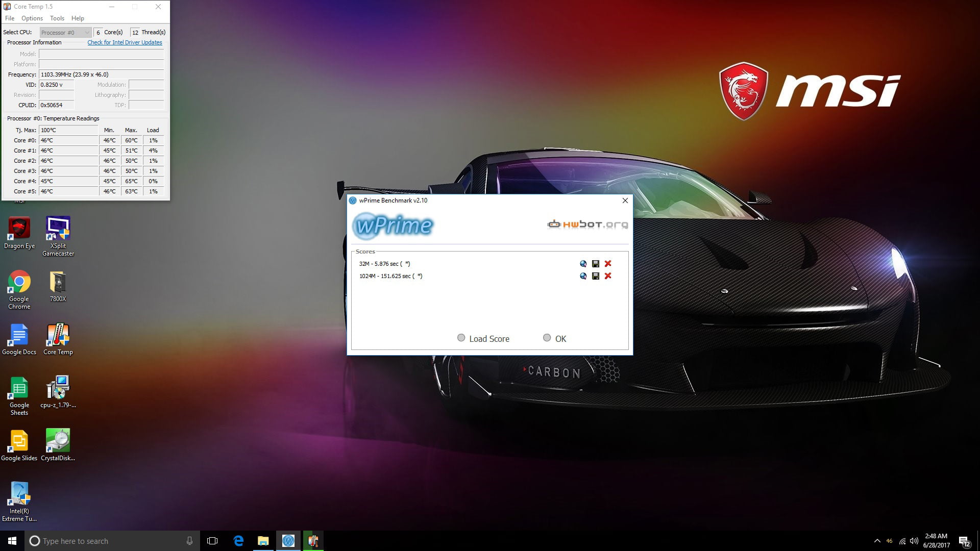
Task: Show hidden system tray icons chevron
Action: coord(877,541)
